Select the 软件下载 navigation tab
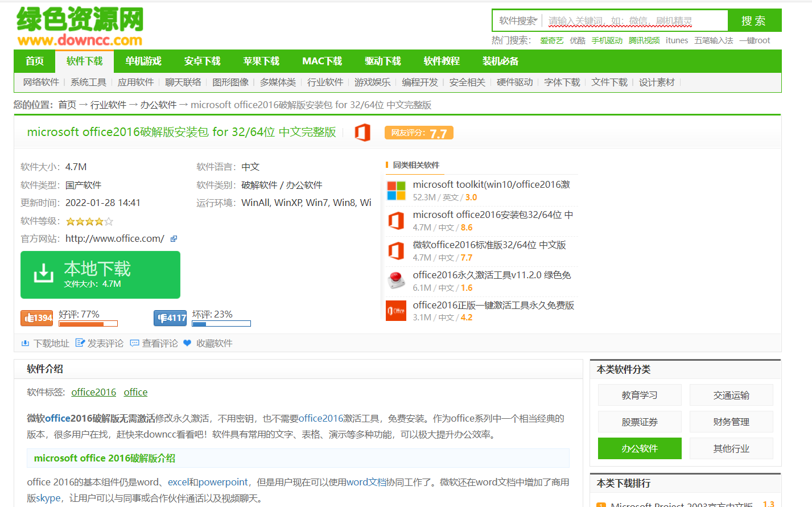Viewport: 812px width, 507px height. [x=85, y=61]
